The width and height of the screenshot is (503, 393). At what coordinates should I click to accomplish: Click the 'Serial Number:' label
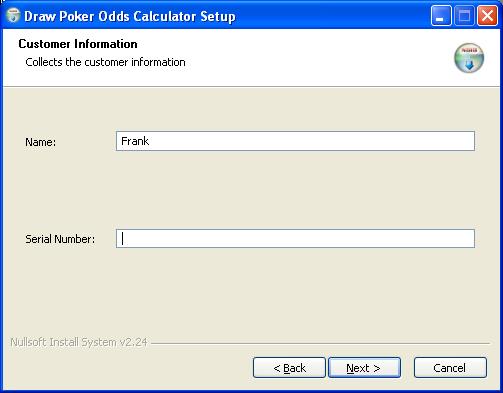(x=60, y=239)
